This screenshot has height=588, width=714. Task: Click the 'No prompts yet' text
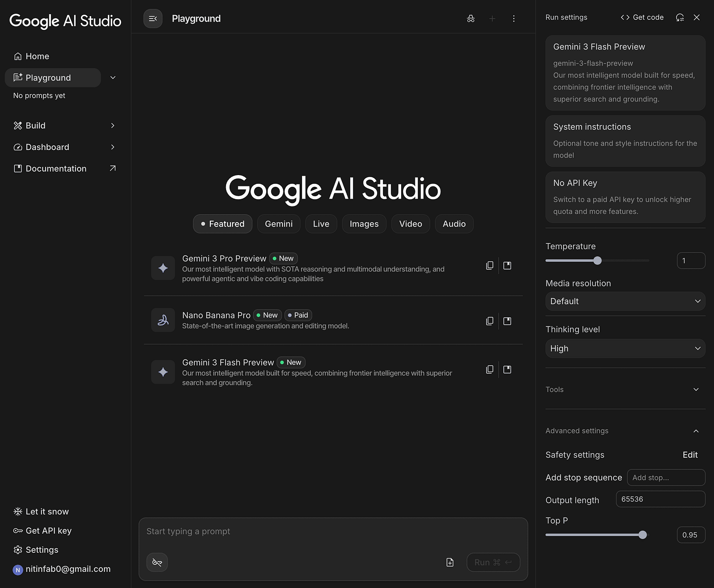(39, 96)
